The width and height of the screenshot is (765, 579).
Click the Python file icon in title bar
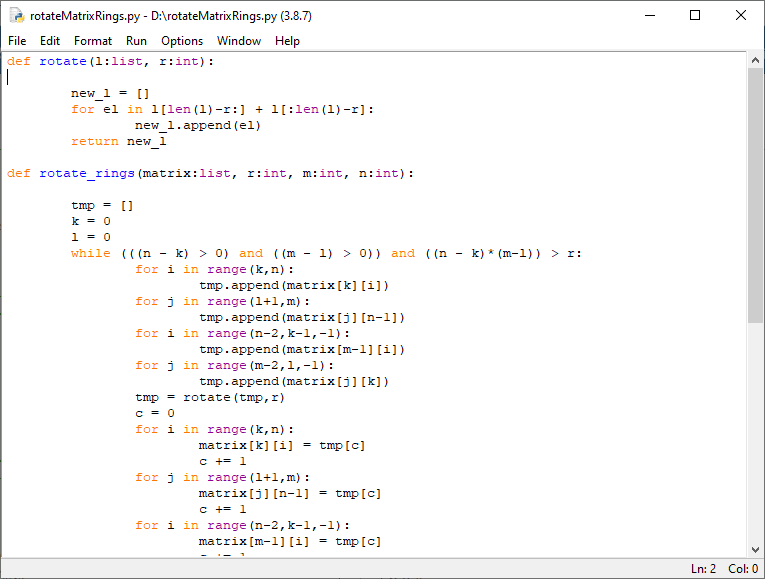click(17, 16)
